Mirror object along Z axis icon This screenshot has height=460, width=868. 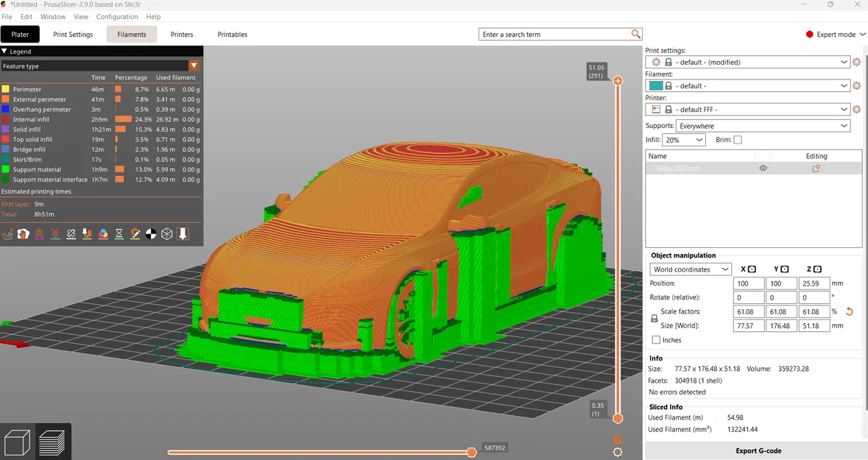(818, 269)
